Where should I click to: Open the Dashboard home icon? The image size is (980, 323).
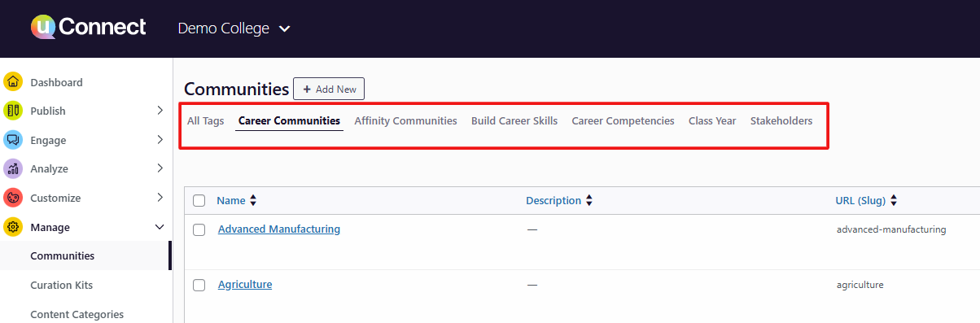coord(13,82)
